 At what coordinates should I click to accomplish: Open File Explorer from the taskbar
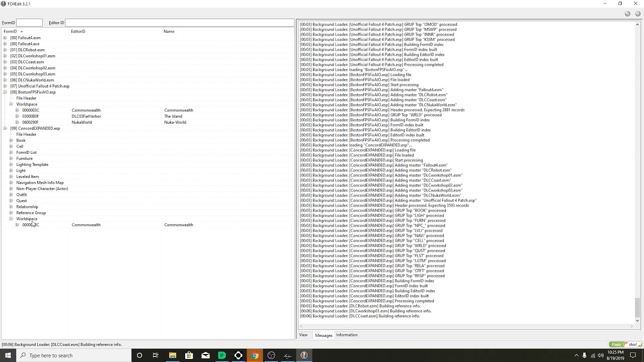pyautogui.click(x=173, y=355)
